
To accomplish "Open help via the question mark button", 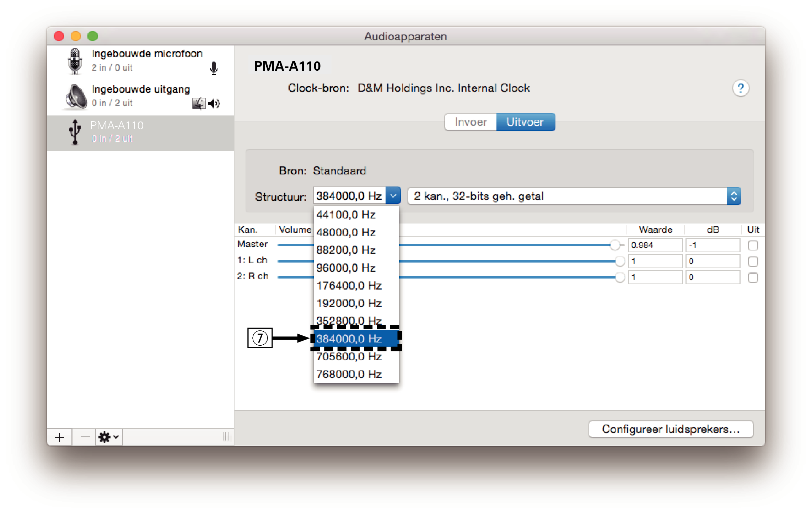I will 741,88.
